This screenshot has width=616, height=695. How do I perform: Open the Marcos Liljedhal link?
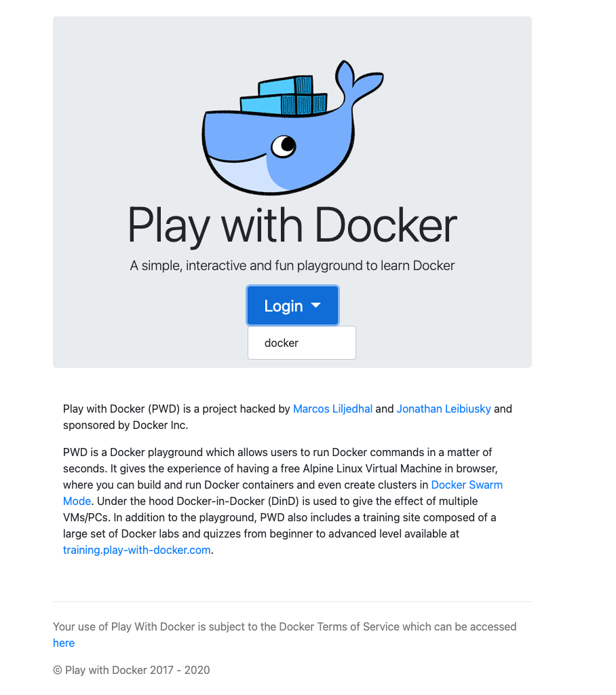click(332, 409)
